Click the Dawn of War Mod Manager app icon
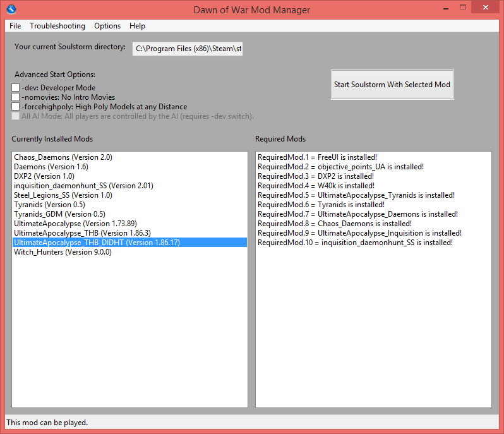The image size is (504, 434). pyautogui.click(x=11, y=9)
